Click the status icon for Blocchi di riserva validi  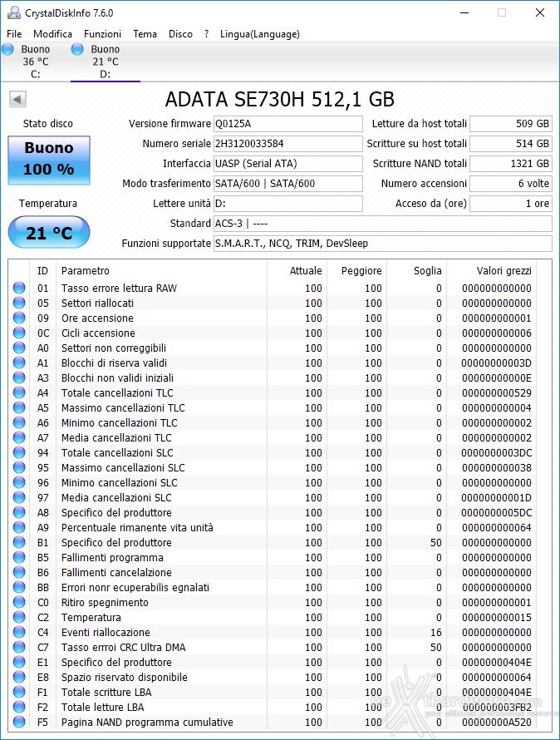(19, 363)
